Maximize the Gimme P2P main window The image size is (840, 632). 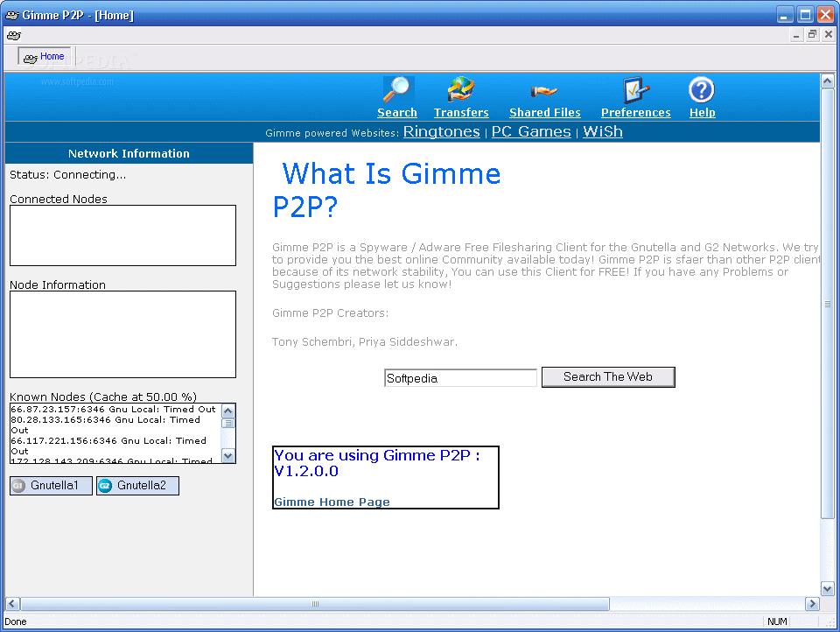(805, 15)
